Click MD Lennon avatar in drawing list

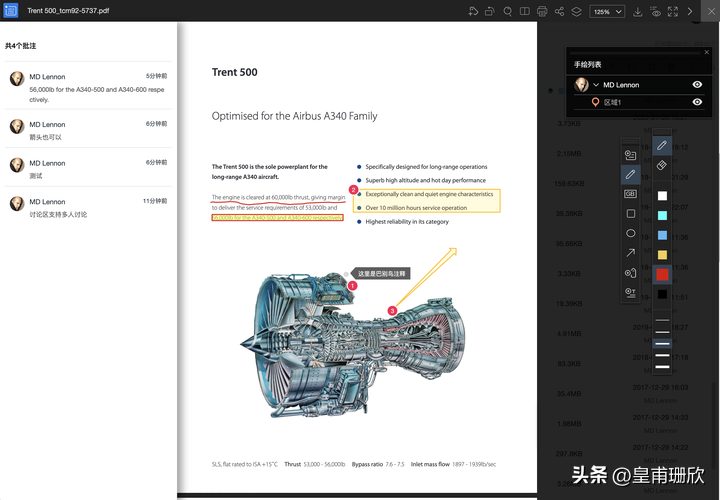click(581, 84)
